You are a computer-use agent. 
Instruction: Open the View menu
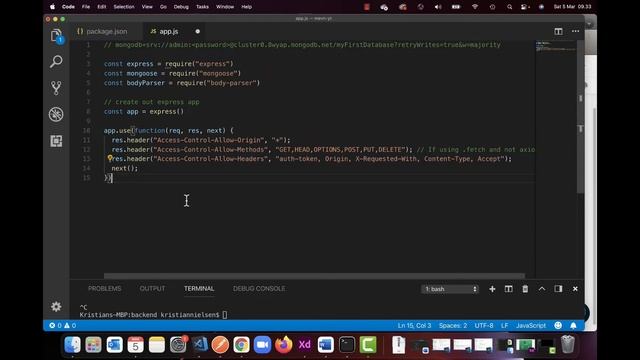tap(147, 7)
